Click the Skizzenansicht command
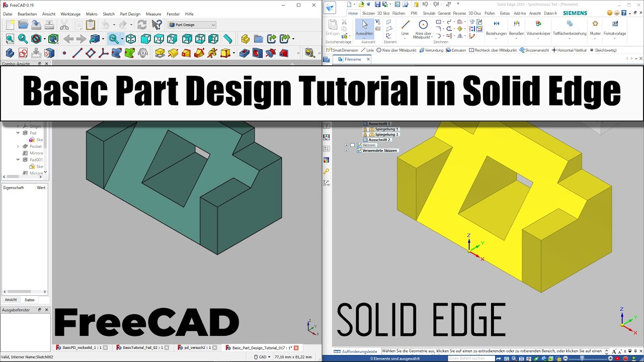644x362 pixels. [x=534, y=50]
